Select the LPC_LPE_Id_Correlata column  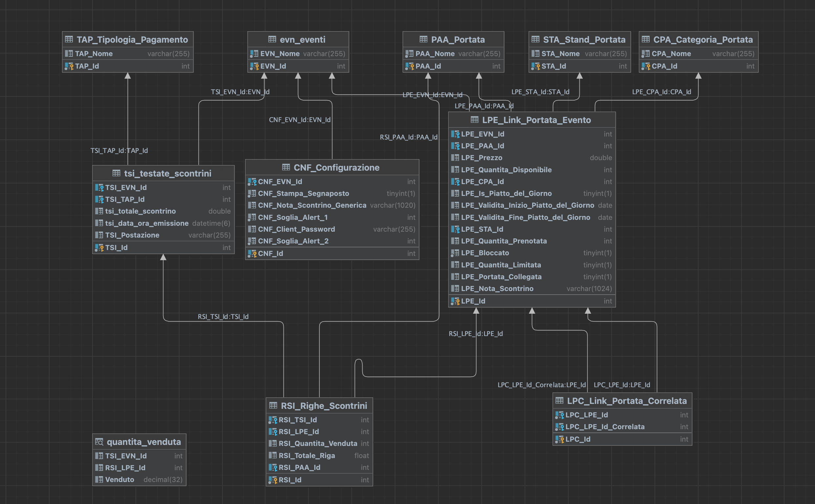622,427
